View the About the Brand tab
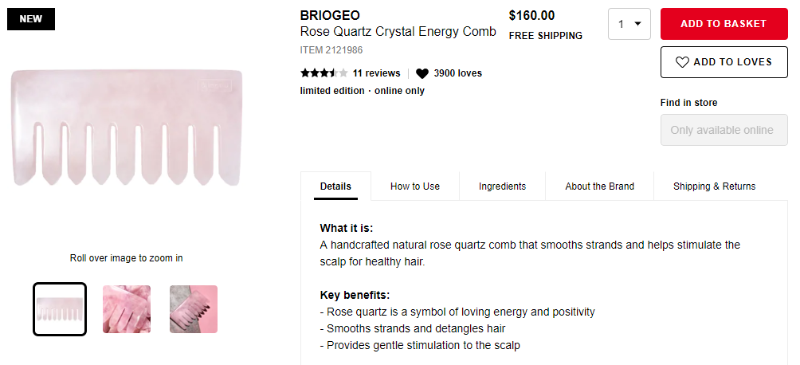 [x=599, y=186]
